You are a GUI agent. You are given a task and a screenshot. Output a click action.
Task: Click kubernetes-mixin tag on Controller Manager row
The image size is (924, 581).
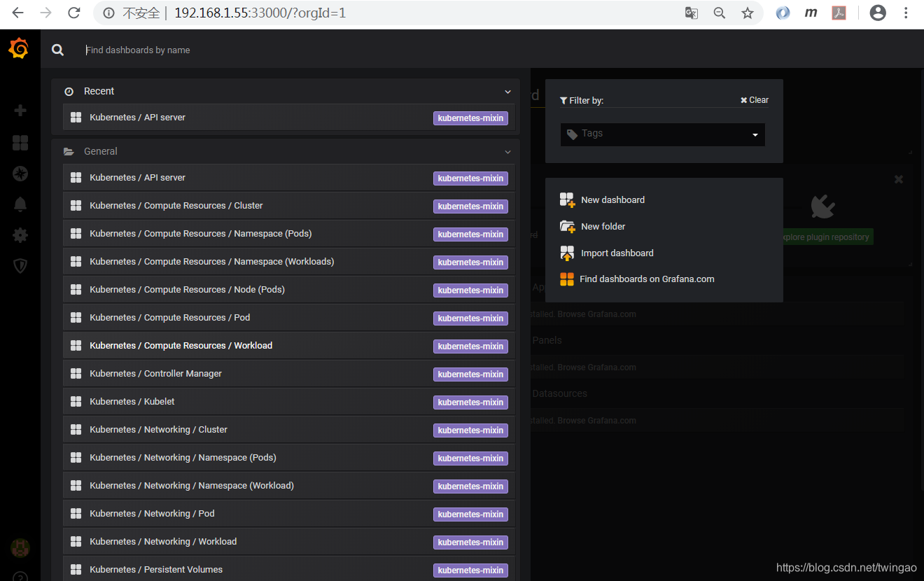point(470,374)
